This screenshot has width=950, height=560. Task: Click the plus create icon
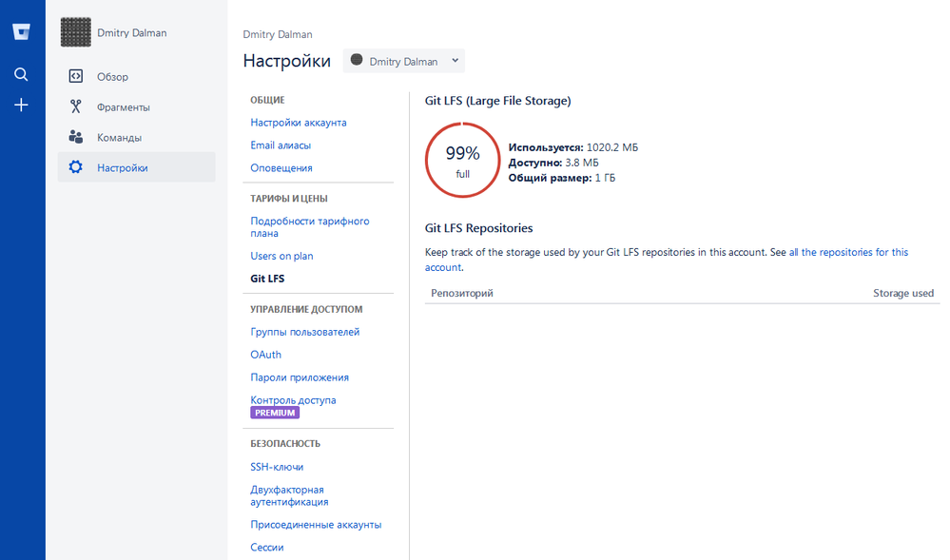click(21, 105)
